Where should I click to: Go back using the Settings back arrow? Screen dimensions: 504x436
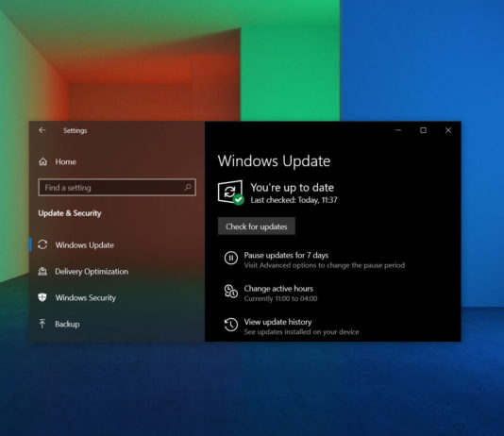[x=42, y=130]
